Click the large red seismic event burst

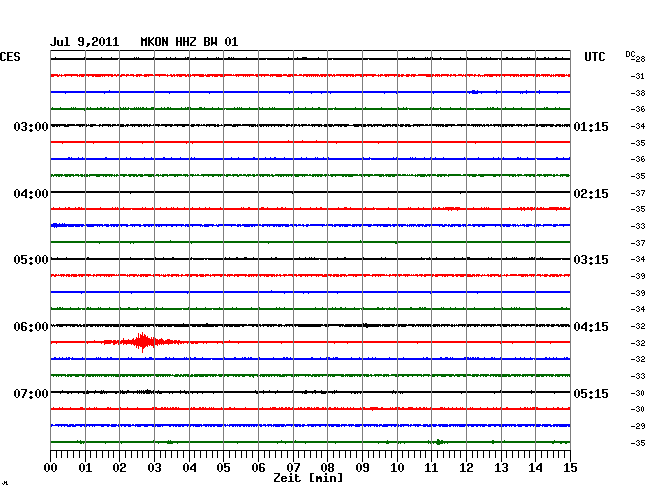pyautogui.click(x=142, y=342)
